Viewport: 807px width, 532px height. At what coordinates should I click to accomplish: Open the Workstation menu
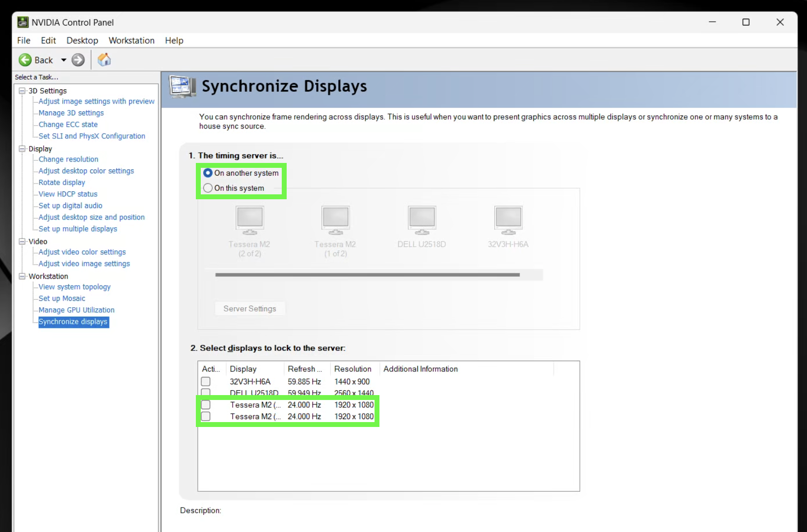131,40
